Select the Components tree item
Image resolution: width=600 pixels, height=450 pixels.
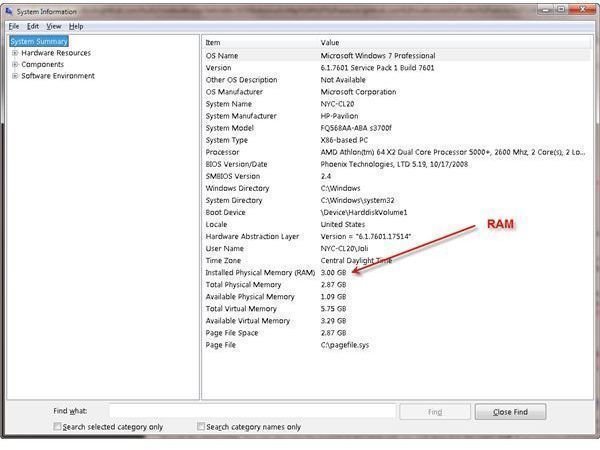tap(42, 64)
